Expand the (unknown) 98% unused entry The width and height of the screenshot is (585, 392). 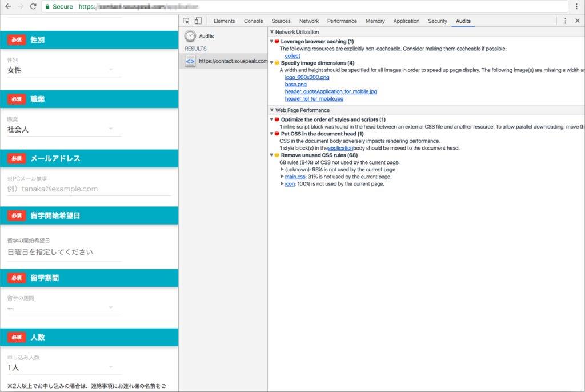point(282,170)
